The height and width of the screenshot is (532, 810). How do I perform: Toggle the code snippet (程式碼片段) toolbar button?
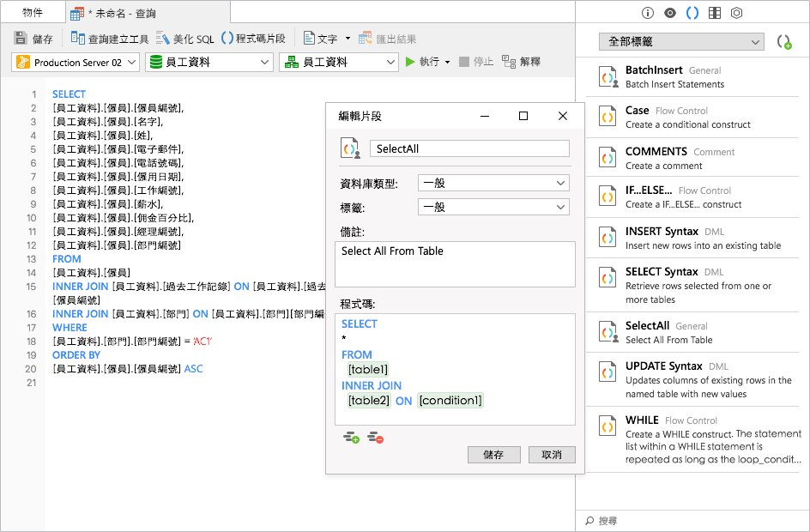point(253,39)
